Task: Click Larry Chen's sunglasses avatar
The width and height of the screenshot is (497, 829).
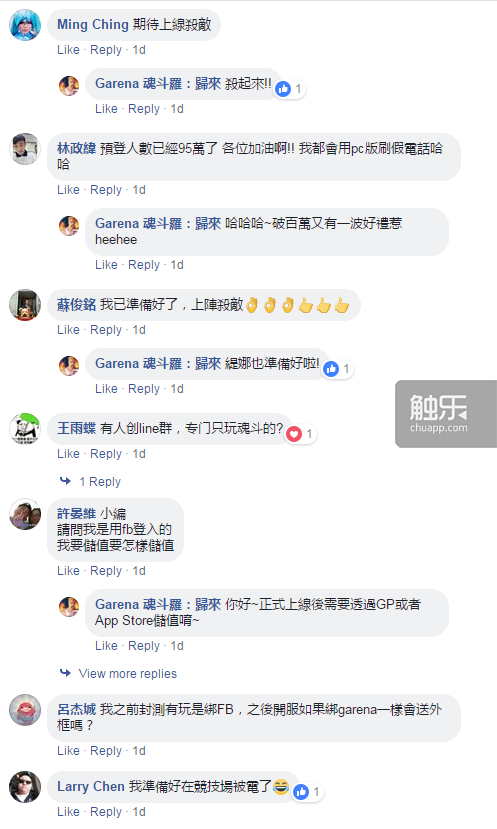Action: [x=25, y=787]
